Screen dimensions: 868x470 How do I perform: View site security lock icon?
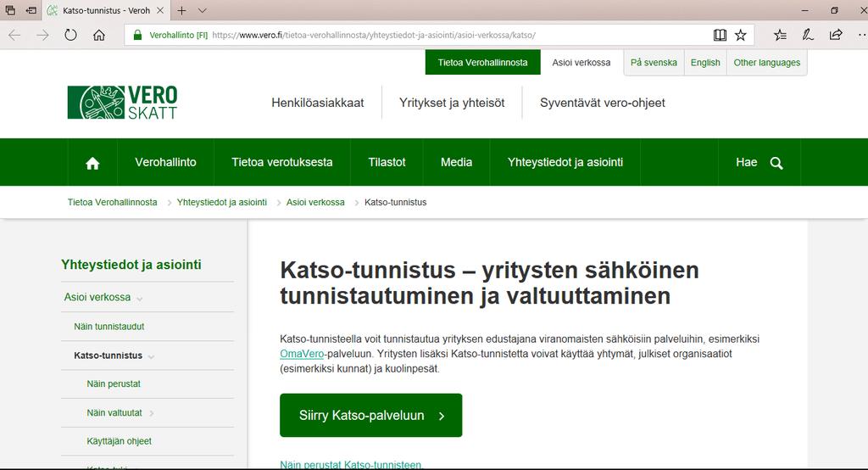point(138,35)
